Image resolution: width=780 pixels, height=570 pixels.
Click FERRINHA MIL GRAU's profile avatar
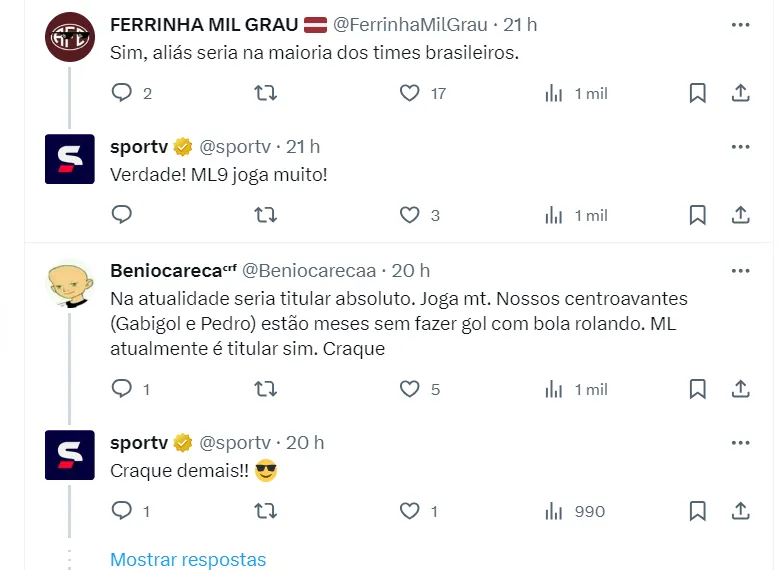70,36
